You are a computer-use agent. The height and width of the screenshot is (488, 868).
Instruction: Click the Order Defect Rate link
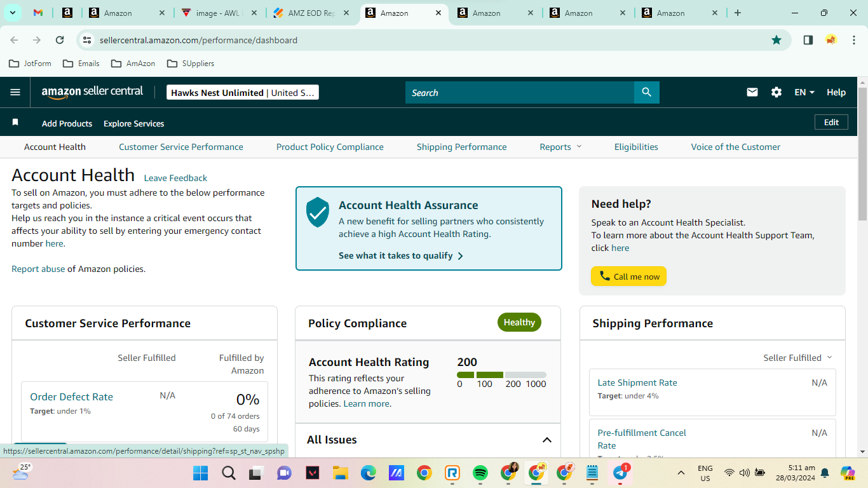(x=71, y=396)
